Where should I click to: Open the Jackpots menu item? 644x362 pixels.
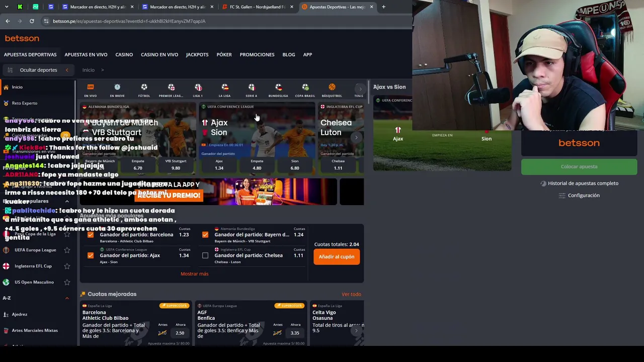click(x=197, y=54)
